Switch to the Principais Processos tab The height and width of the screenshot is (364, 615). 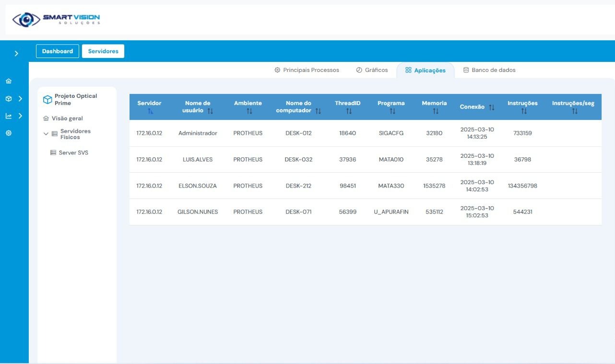pos(307,70)
